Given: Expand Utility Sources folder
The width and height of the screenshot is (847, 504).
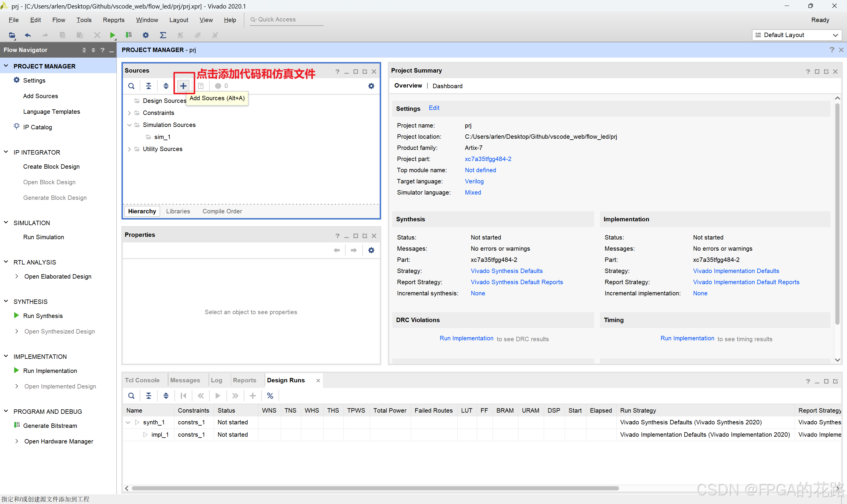Looking at the screenshot, I should tap(129, 149).
